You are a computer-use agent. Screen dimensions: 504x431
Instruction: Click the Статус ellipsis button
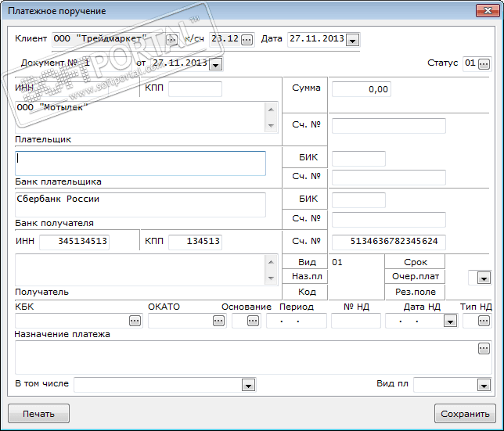[484, 63]
